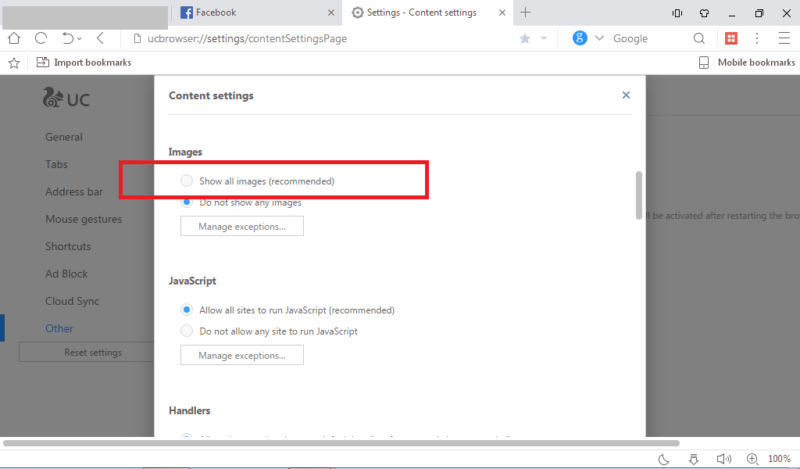Toggle night mode moon icon
The height and width of the screenshot is (469, 800).
pos(664,459)
